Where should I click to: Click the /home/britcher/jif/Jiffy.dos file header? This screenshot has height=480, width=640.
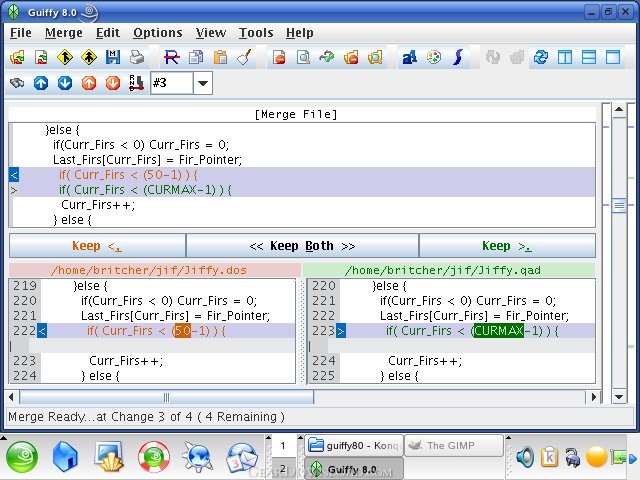(x=155, y=270)
